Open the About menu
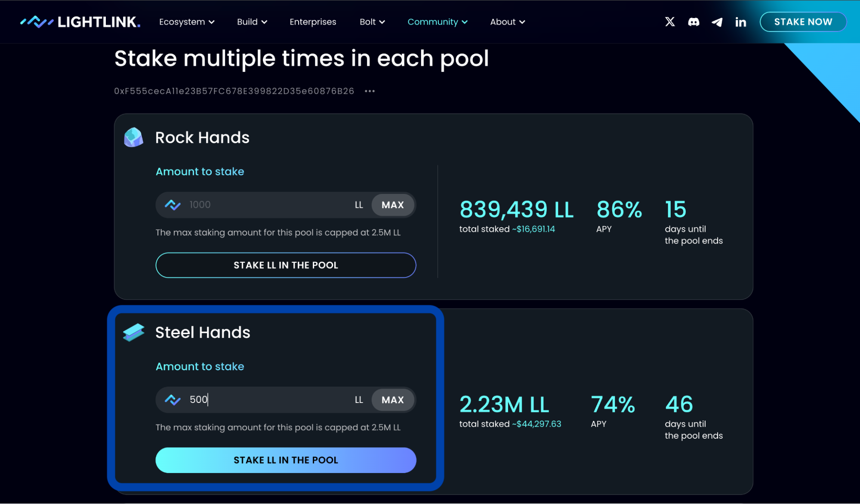Screen dimensions: 860x504 pyautogui.click(x=507, y=22)
